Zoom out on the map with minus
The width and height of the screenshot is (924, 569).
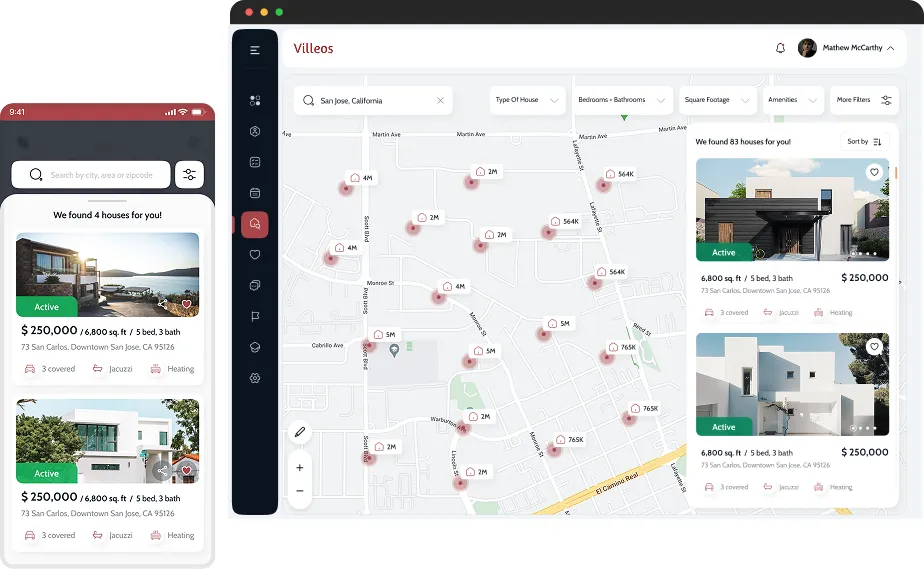pos(299,490)
